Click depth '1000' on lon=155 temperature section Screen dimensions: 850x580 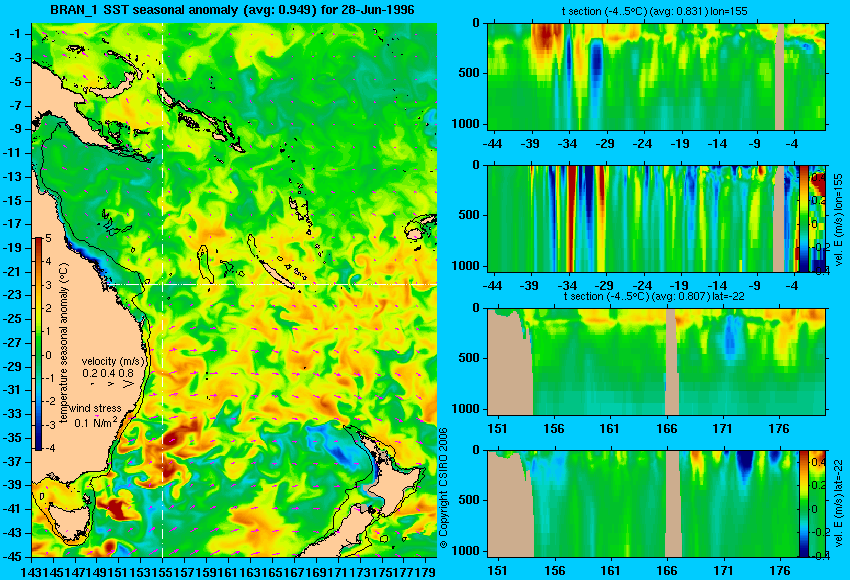click(x=466, y=124)
